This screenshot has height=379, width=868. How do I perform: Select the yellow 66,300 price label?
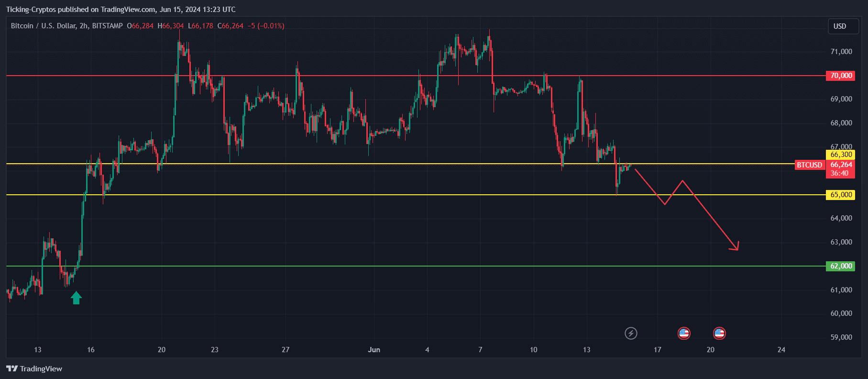(841, 155)
